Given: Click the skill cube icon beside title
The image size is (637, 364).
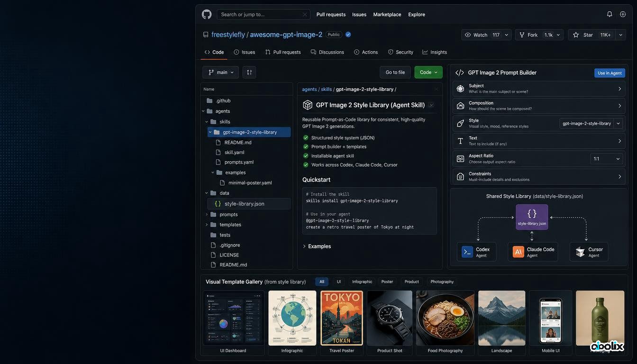Looking at the screenshot, I should click(308, 105).
